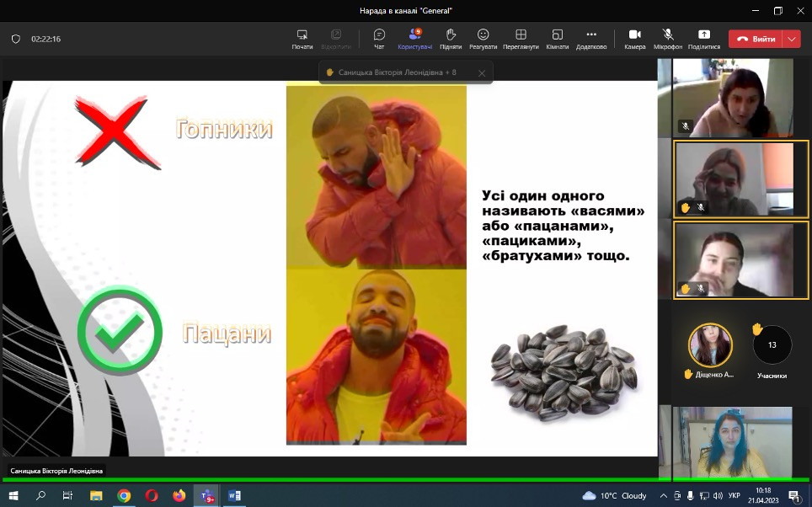
Task: Dismiss the raised hands notification banner
Action: pos(482,73)
